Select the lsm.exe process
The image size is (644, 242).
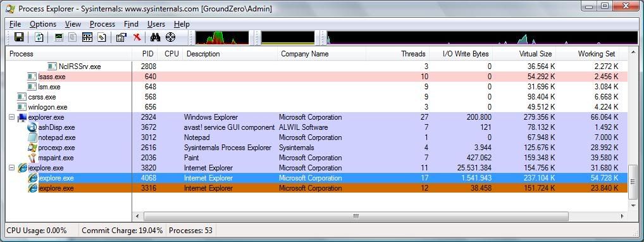pyautogui.click(x=49, y=87)
